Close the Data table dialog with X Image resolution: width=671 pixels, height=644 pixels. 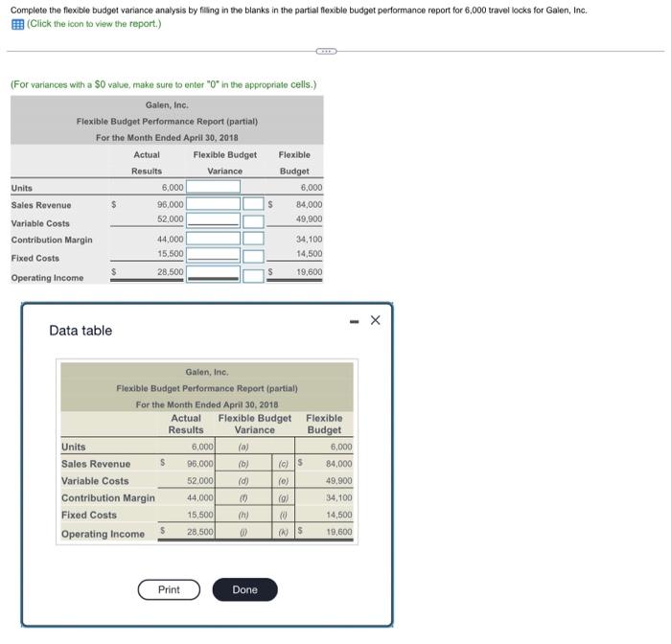(376, 320)
